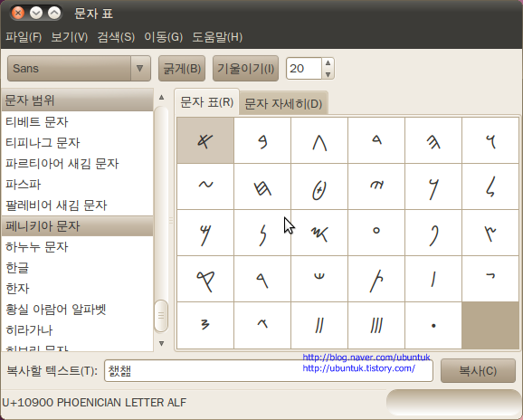The image size is (523, 420).
Task: Open the Sans font dropdown
Action: click(79, 69)
